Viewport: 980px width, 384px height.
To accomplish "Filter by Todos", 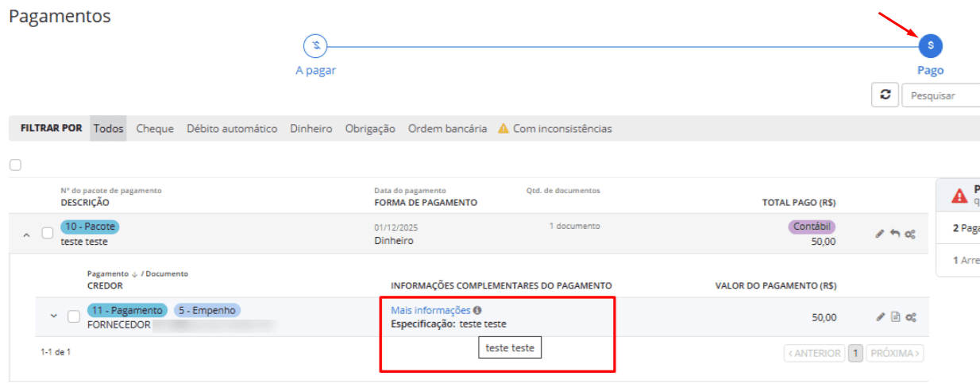I will 108,128.
